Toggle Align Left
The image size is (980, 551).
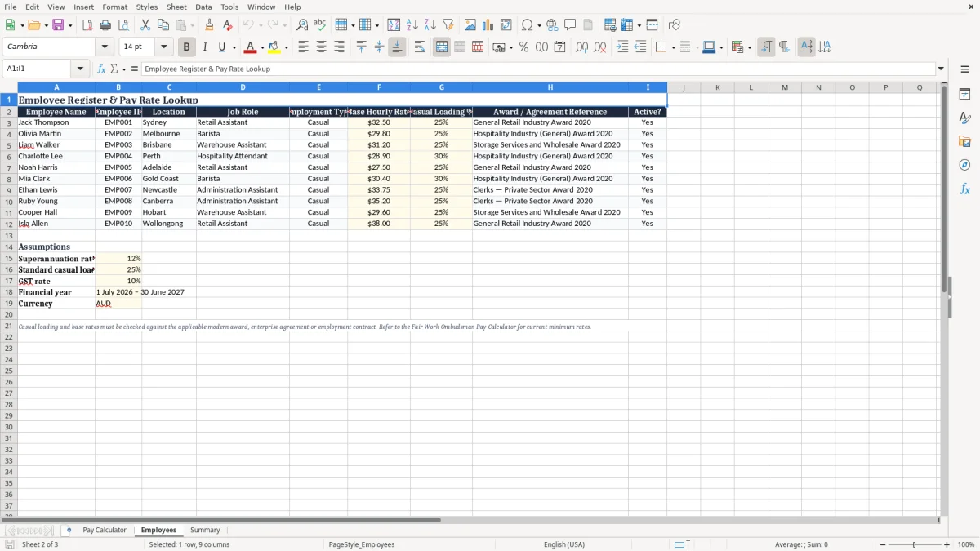[303, 47]
